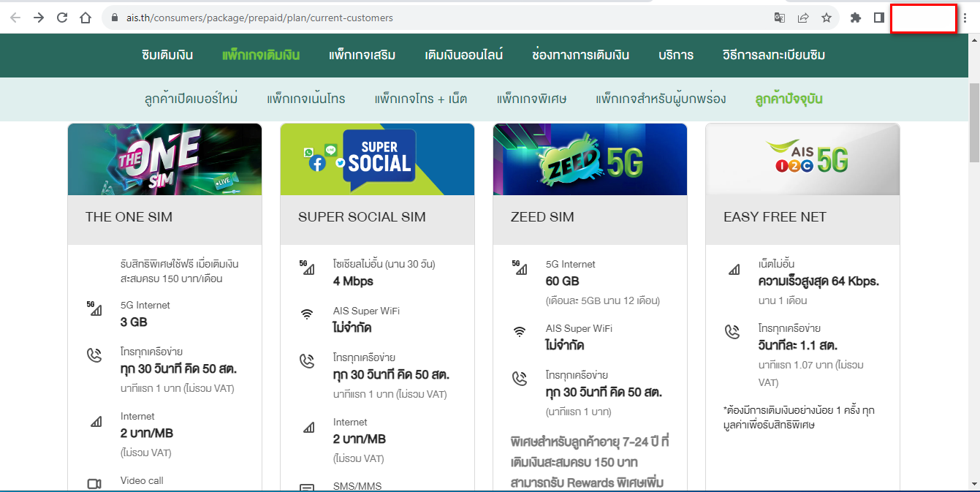Open the เติมเงินออนไลน์ menu item

point(464,55)
